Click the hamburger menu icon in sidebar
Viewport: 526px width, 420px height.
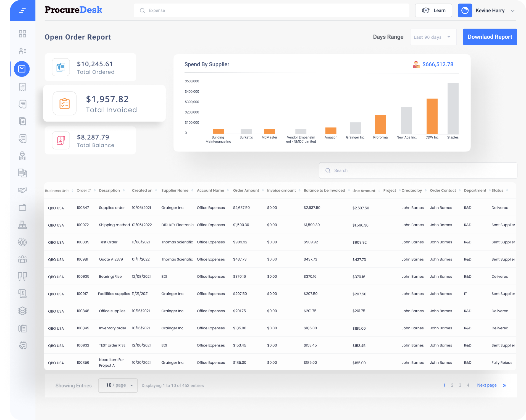[23, 11]
